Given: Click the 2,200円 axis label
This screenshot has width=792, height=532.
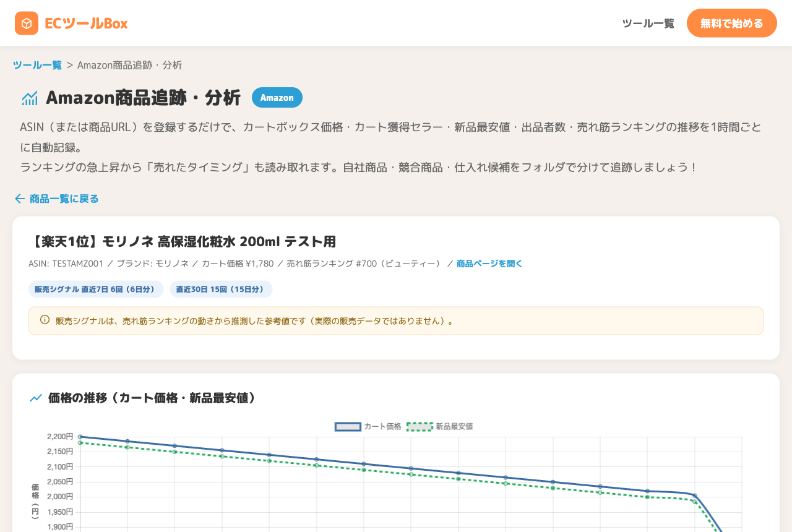Looking at the screenshot, I should pos(60,436).
